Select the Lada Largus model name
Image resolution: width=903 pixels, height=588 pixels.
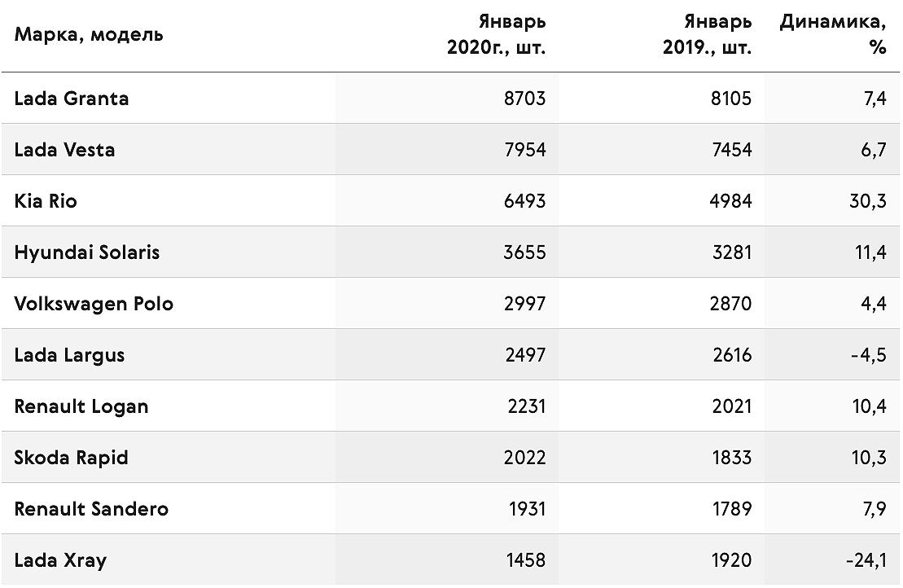coord(69,355)
